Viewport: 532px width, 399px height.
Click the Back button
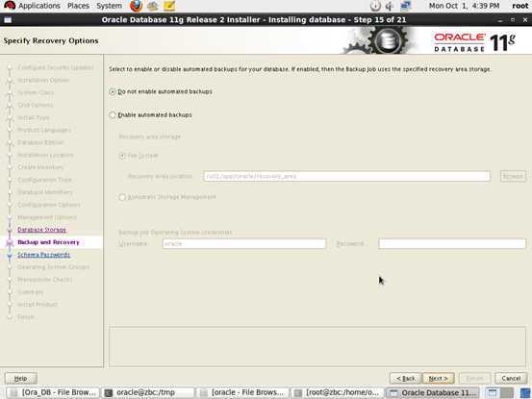tap(406, 378)
